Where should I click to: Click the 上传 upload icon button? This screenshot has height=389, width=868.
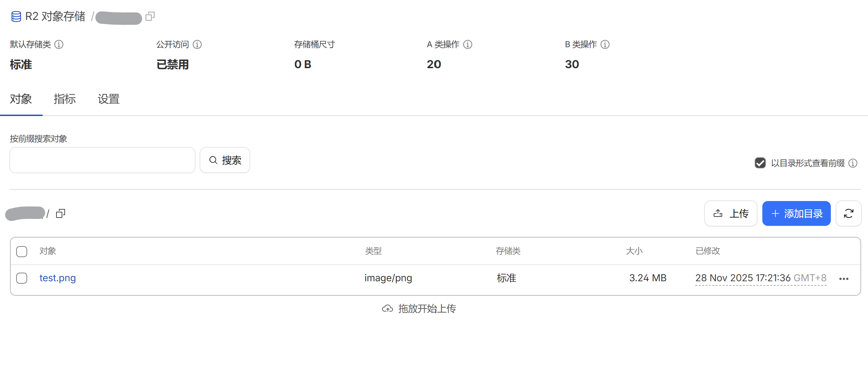[x=718, y=213]
